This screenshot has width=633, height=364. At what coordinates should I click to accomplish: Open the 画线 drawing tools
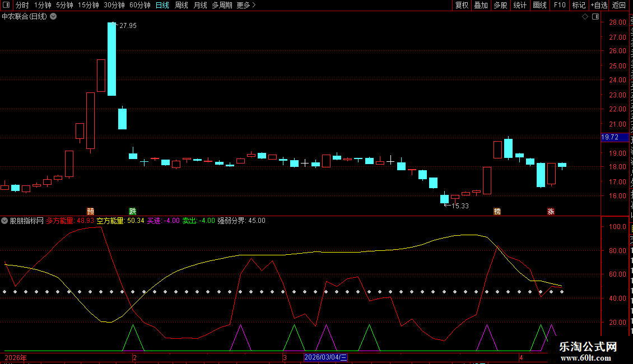pyautogui.click(x=539, y=5)
